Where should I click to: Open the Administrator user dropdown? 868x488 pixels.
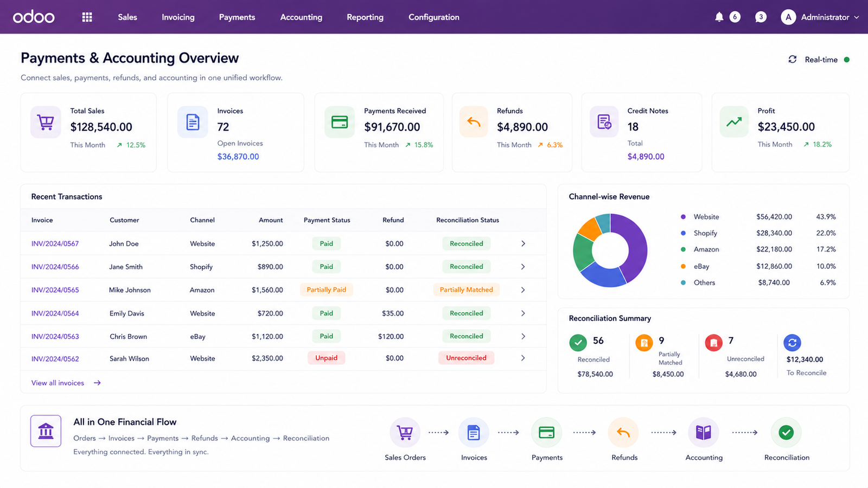click(x=820, y=17)
